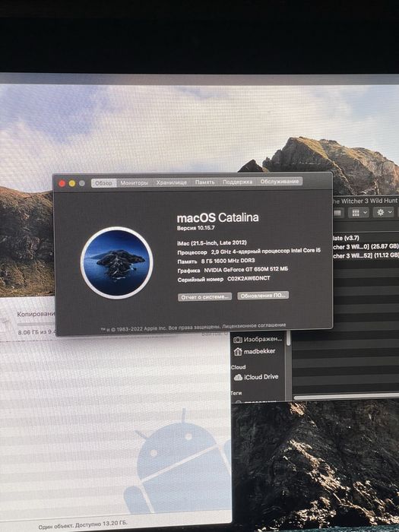The height and width of the screenshot is (532, 399).
Task: Click the Finder sidebar vertical scrollbar
Action: click(x=288, y=339)
